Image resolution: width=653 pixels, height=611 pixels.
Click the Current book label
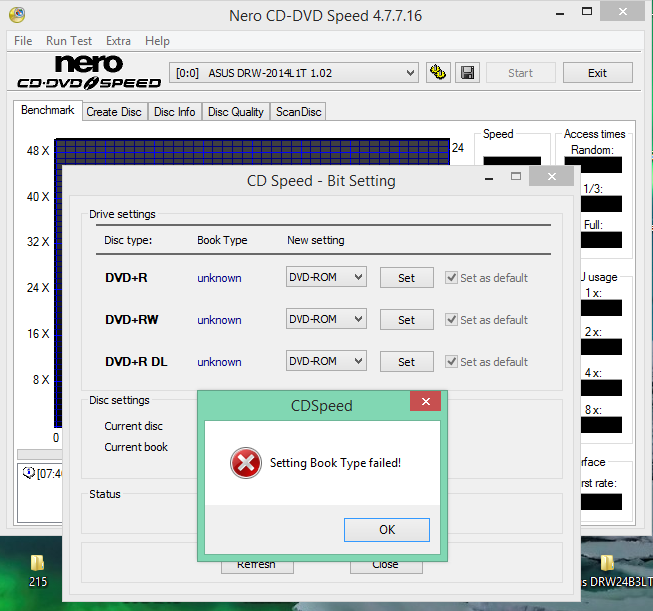click(x=136, y=447)
